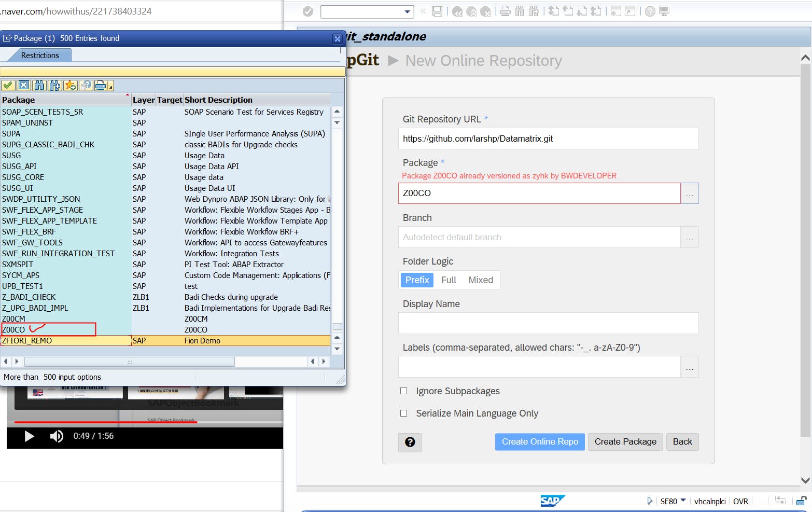Screen dimensions: 812x512
Task: Click the Package input field containing Z00CO
Action: [540, 193]
